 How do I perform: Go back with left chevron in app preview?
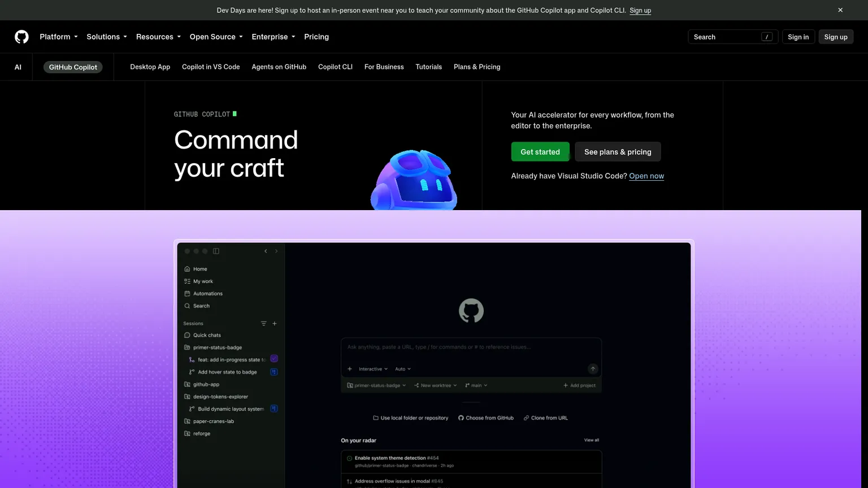pyautogui.click(x=266, y=251)
